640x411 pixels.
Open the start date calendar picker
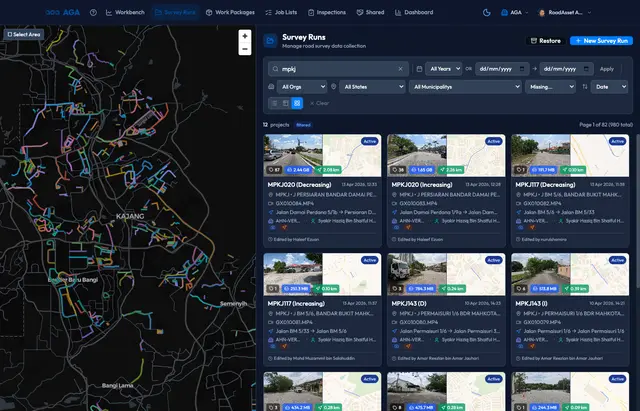coord(522,69)
